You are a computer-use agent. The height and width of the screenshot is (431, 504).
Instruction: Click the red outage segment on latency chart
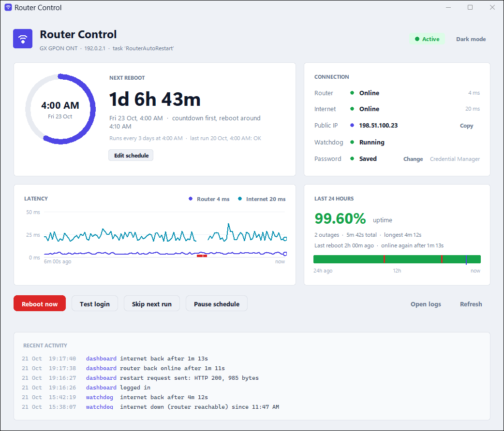tap(202, 256)
